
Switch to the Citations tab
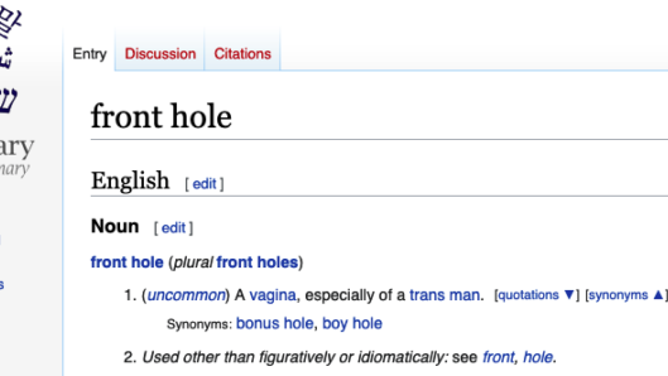(x=242, y=54)
